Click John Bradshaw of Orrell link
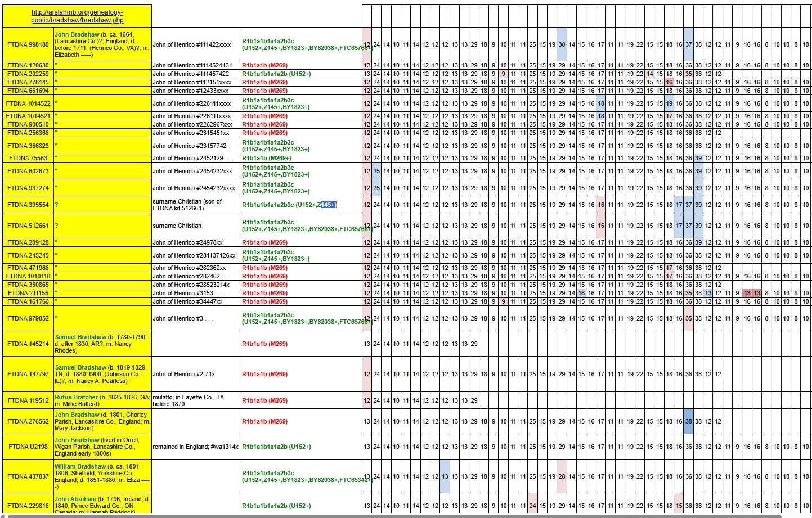 pos(77,440)
